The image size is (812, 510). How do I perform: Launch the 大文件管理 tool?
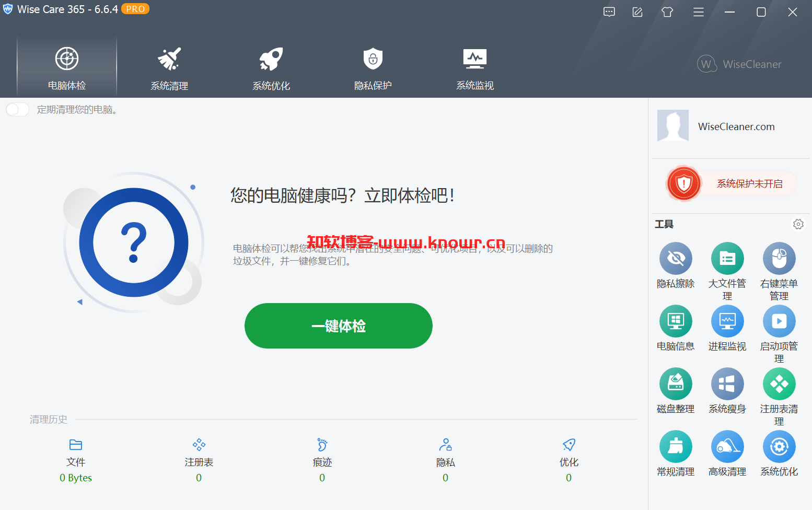click(x=727, y=271)
